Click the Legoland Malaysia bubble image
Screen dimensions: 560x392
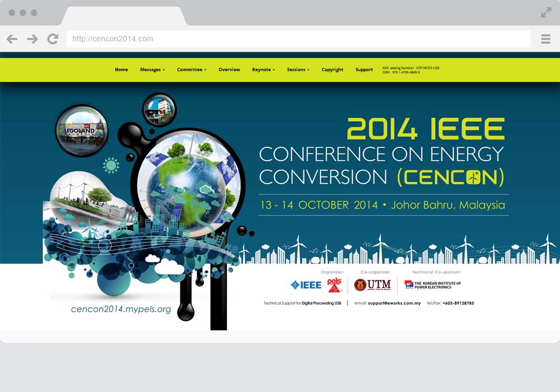[x=82, y=131]
